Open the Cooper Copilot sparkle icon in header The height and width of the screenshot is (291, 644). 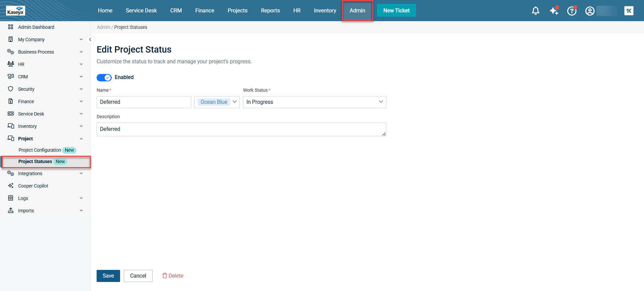554,11
